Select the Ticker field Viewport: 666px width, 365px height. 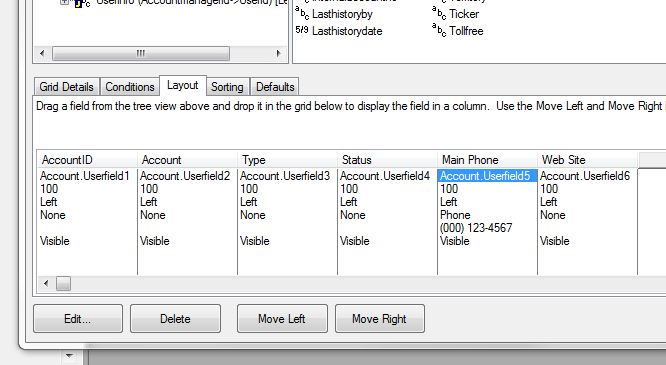464,14
